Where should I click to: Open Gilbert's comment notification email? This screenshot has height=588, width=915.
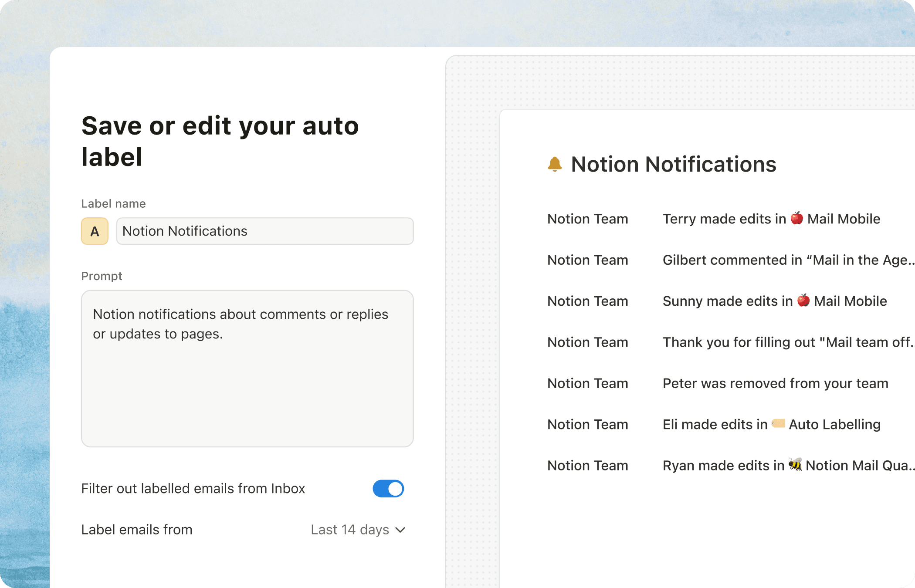[x=780, y=260]
